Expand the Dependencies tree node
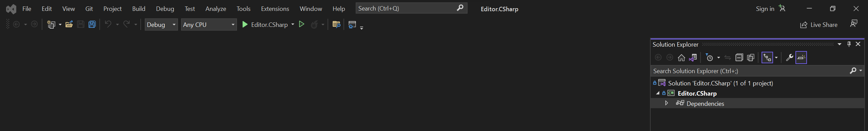868x131 pixels. pos(666,103)
